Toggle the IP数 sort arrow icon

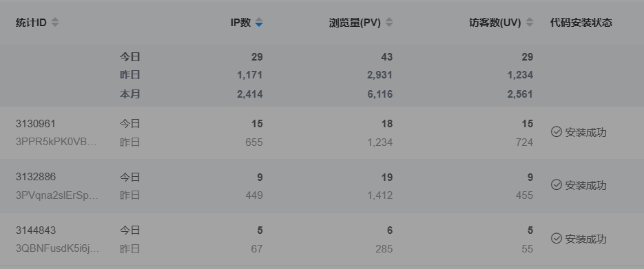click(259, 23)
